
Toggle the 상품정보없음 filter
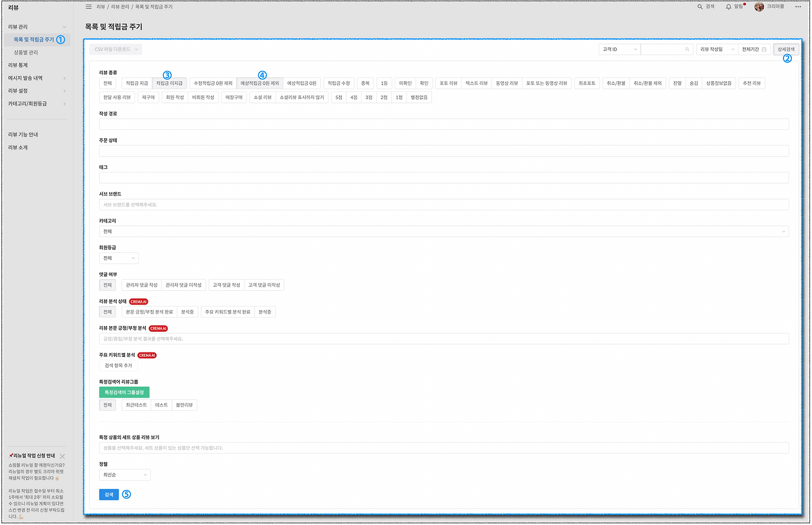(x=719, y=83)
